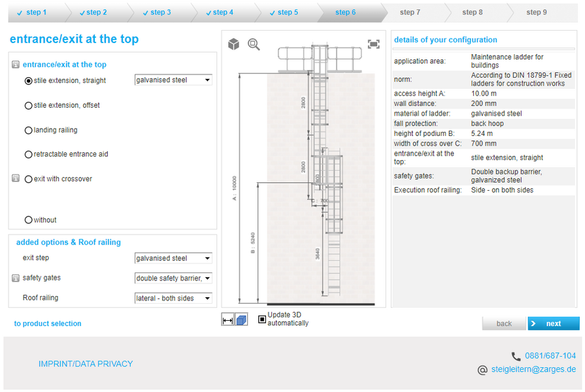Open fullscreen view of the ladder drawing
The width and height of the screenshot is (585, 392).
(x=373, y=44)
